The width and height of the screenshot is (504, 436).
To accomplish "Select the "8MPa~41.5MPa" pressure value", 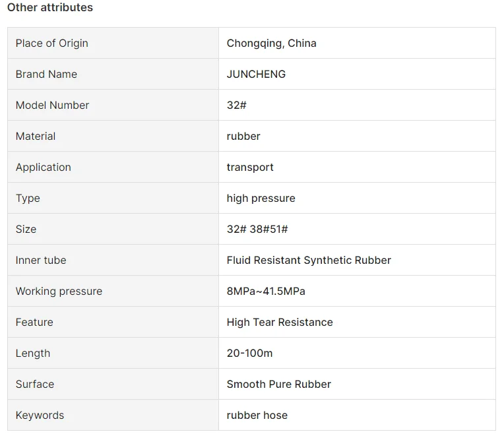I will [x=266, y=292].
